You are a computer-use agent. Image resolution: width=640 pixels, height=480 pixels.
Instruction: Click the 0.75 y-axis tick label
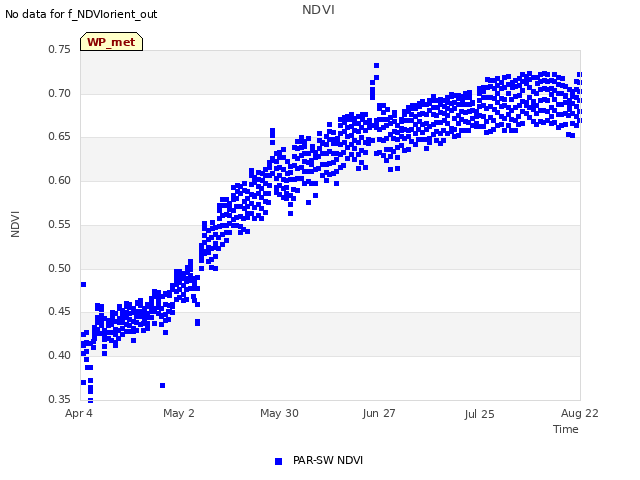click(60, 49)
